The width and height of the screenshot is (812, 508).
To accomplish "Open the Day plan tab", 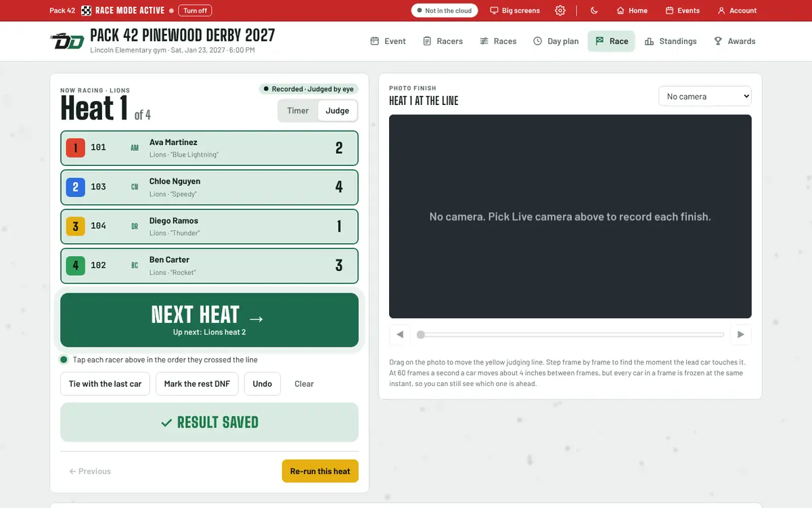I will point(556,41).
